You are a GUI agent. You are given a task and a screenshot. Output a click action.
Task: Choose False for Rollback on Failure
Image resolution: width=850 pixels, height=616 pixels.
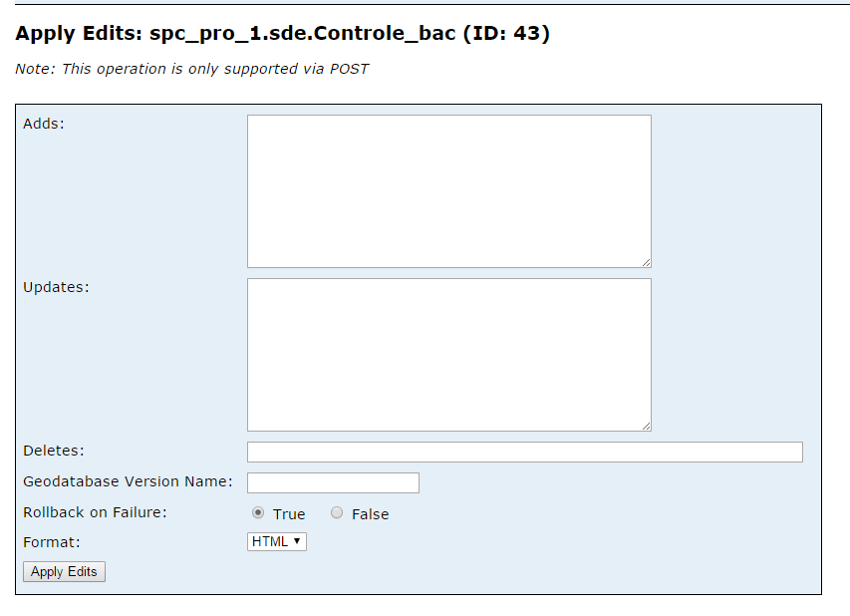click(337, 513)
